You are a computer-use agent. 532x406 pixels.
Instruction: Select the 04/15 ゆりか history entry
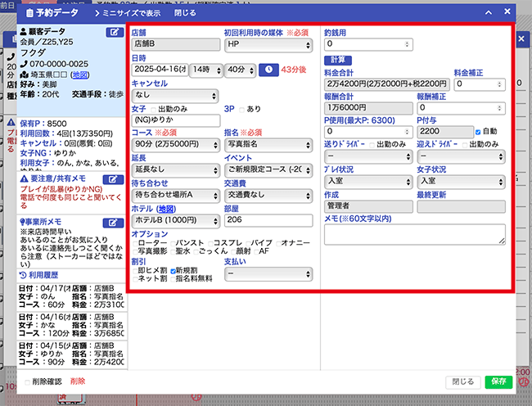72,354
